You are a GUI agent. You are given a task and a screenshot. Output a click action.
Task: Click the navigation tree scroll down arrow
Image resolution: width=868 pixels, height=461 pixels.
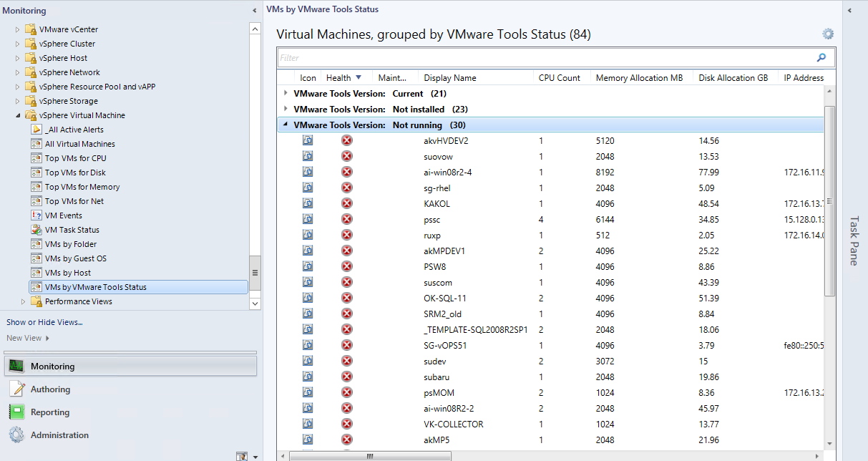point(255,304)
